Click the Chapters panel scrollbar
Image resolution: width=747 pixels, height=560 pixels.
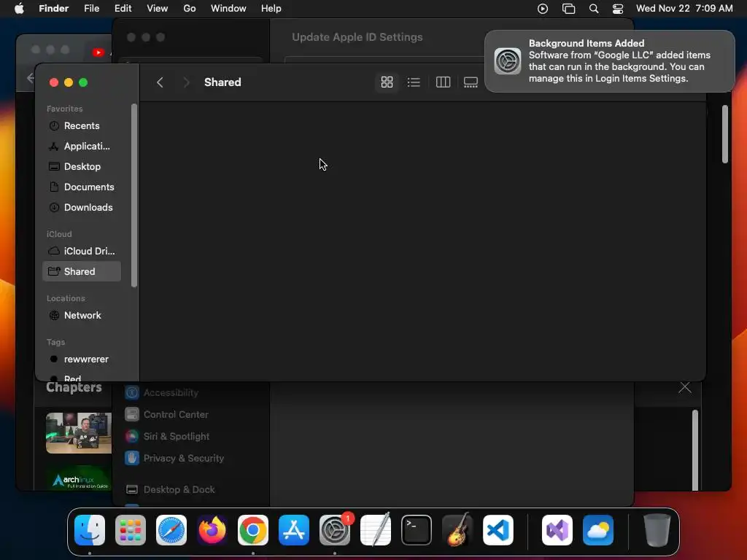(x=695, y=450)
